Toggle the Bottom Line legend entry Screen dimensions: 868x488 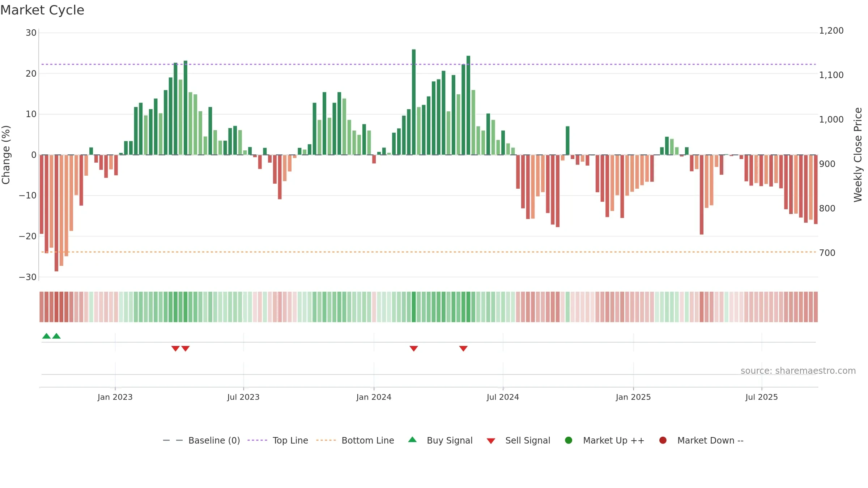(355, 440)
